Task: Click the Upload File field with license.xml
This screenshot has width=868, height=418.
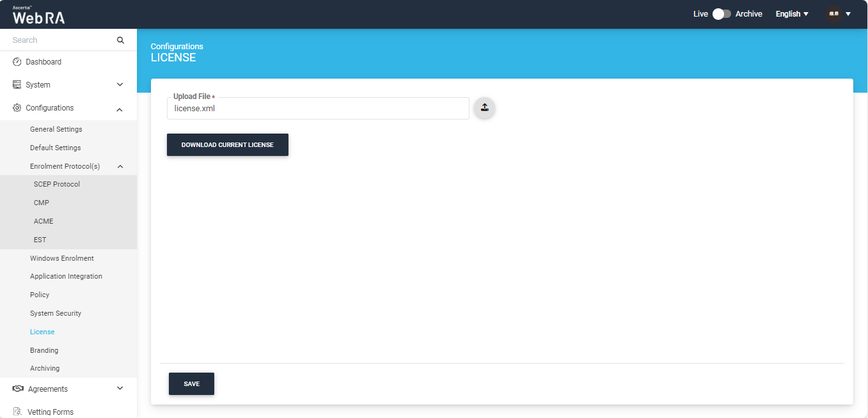Action: point(318,108)
